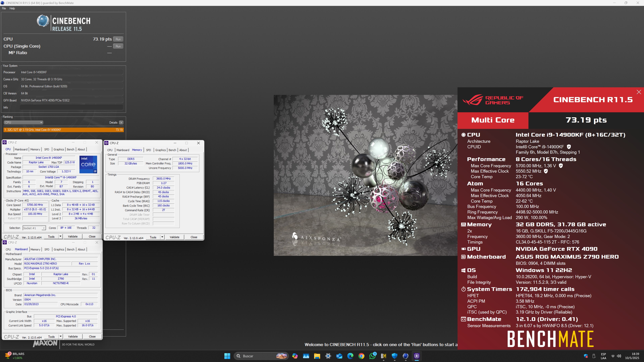Viewport: 644px width, 362px height.
Task: Switch to CPU-Z taskbar icon
Action: coord(417,356)
